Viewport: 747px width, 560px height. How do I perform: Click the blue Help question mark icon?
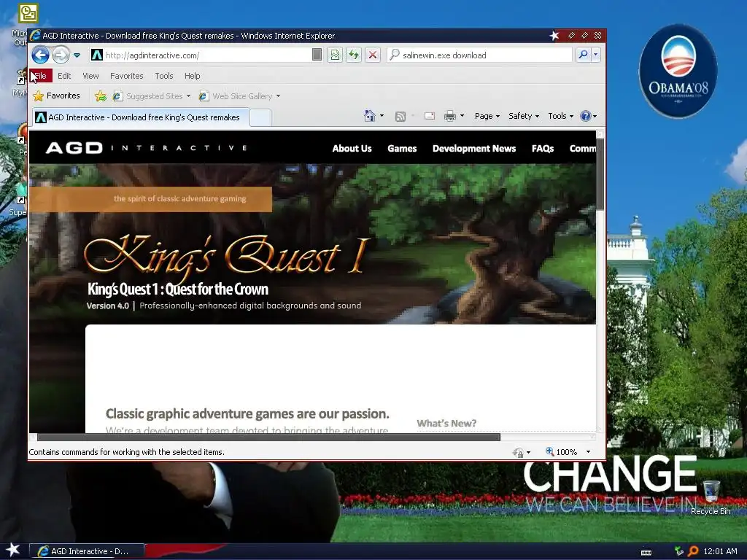tap(586, 116)
